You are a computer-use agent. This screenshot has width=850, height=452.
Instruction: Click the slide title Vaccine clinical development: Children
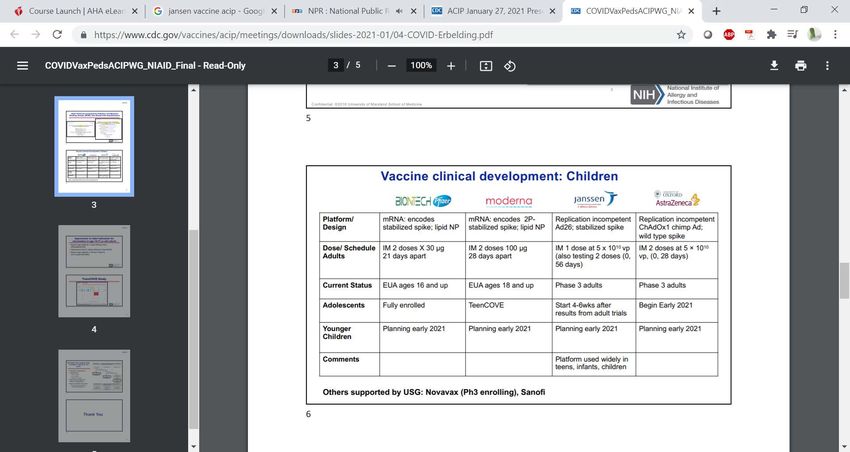click(x=499, y=176)
